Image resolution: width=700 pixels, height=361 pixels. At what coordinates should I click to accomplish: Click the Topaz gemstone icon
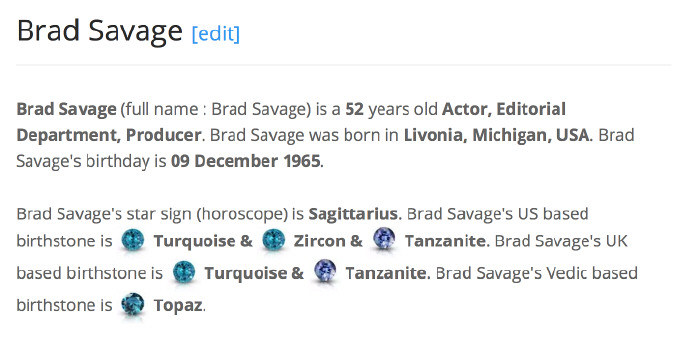[133, 304]
